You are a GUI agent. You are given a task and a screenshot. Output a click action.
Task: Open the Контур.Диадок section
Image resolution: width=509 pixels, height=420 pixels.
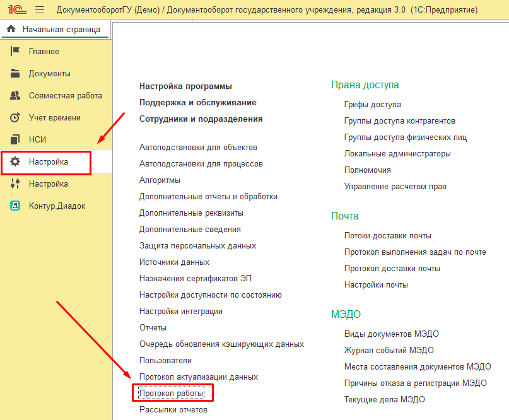(57, 206)
